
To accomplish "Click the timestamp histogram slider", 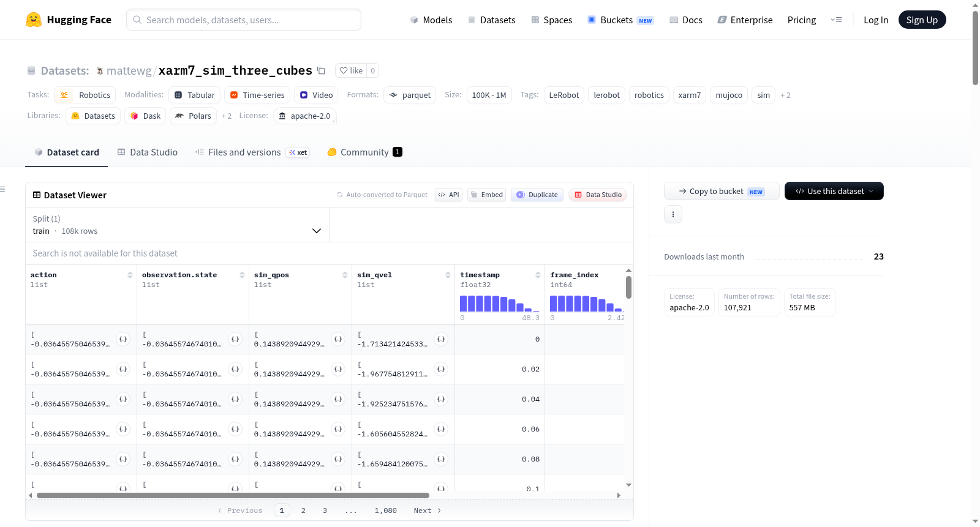I will tap(500, 304).
